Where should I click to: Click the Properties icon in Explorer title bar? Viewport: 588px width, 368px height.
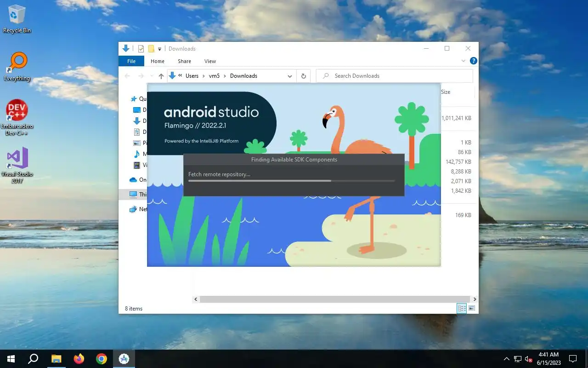coord(141,49)
